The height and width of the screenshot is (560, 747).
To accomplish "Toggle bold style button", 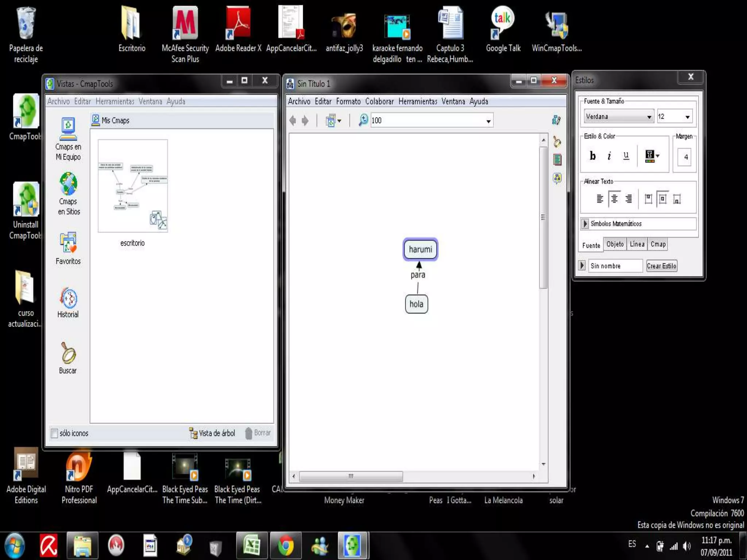I will 593,156.
